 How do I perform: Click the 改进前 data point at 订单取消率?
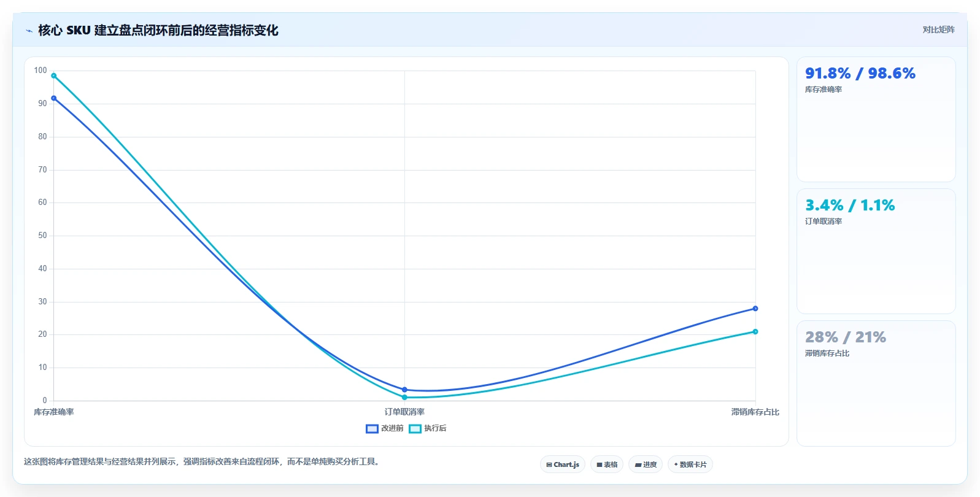pos(404,390)
